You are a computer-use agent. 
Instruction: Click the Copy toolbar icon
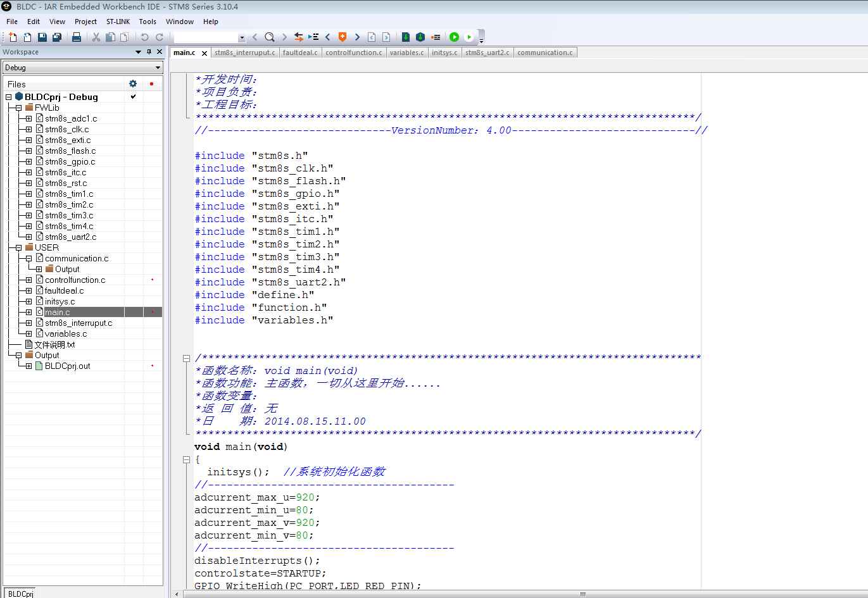coord(110,37)
